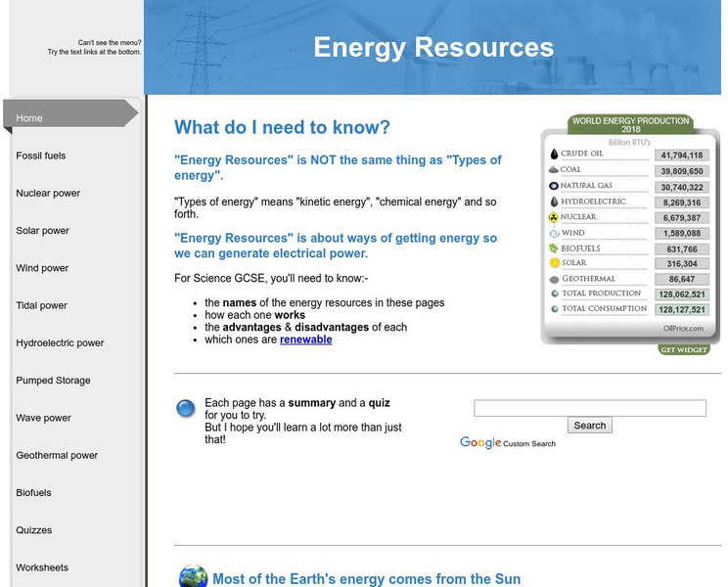The height and width of the screenshot is (587, 728).
Task: Open Worksheets from the sidebar
Action: (42, 567)
